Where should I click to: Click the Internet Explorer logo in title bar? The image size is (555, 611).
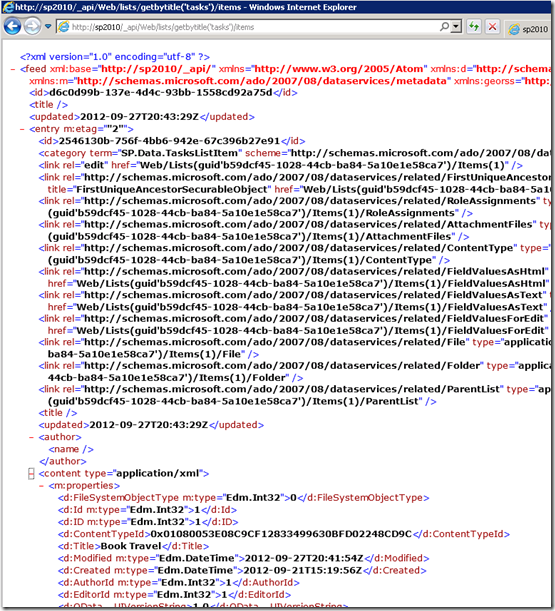coord(8,7)
